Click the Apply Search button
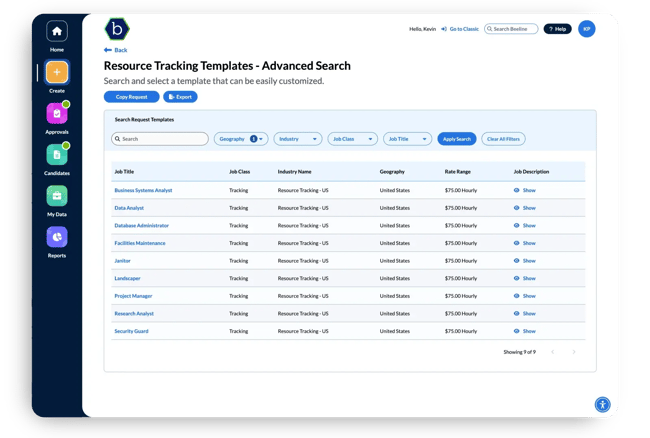Viewport: 650px width, 438px height. click(x=457, y=139)
